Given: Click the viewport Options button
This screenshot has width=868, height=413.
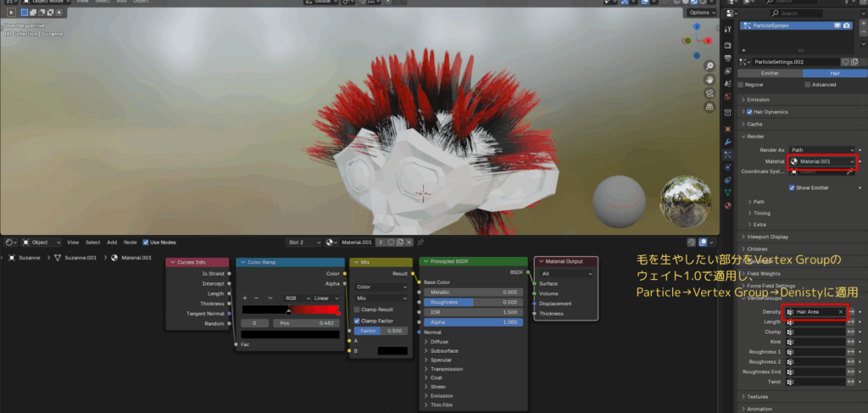Looking at the screenshot, I should (702, 12).
